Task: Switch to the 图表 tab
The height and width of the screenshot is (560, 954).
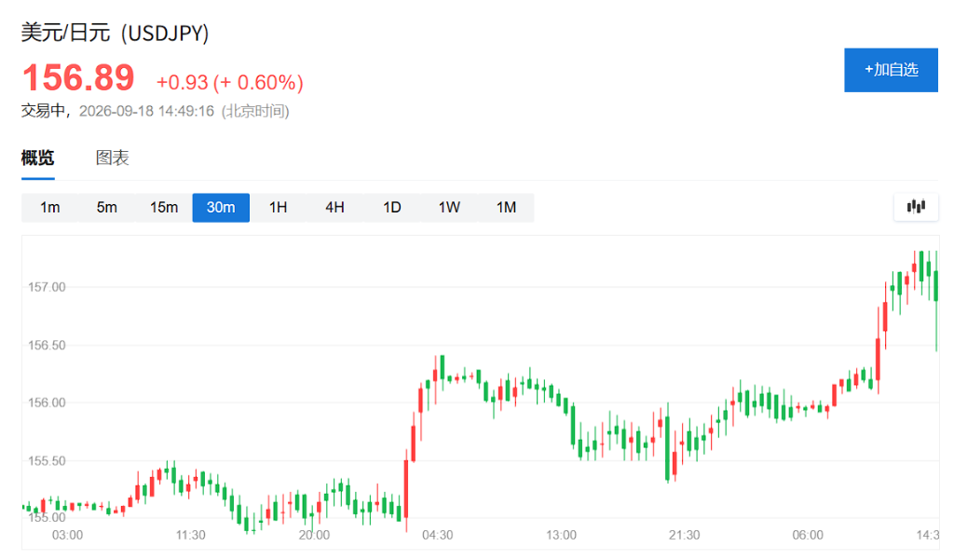Action: pyautogui.click(x=112, y=158)
